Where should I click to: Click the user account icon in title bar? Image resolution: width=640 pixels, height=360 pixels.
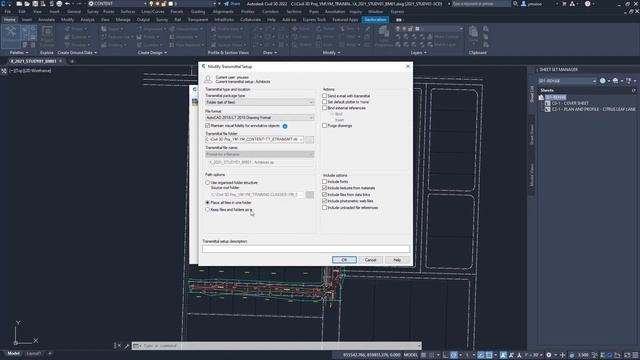point(524,4)
